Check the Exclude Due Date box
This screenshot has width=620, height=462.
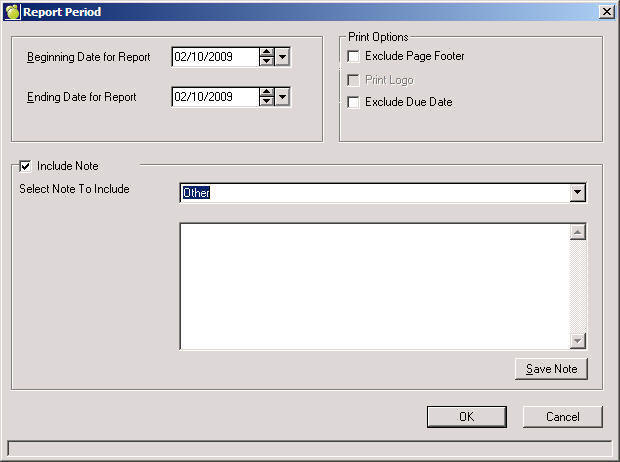(x=353, y=102)
